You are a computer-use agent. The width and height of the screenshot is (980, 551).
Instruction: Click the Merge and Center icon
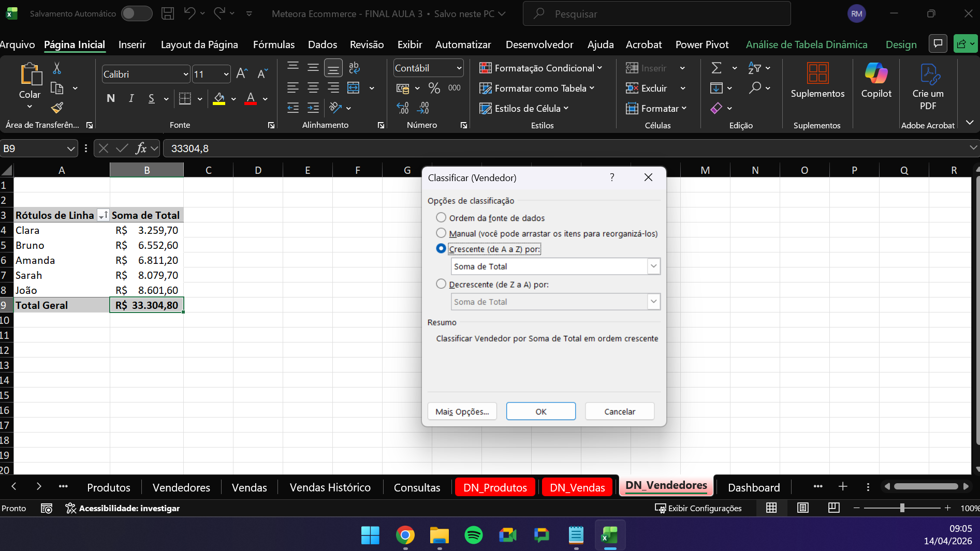coord(354,88)
